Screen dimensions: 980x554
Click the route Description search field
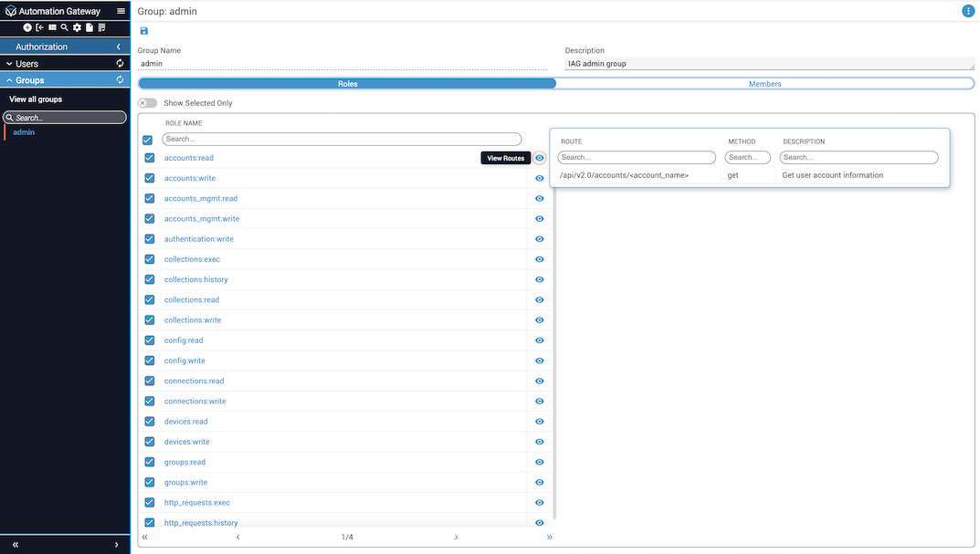pos(859,157)
